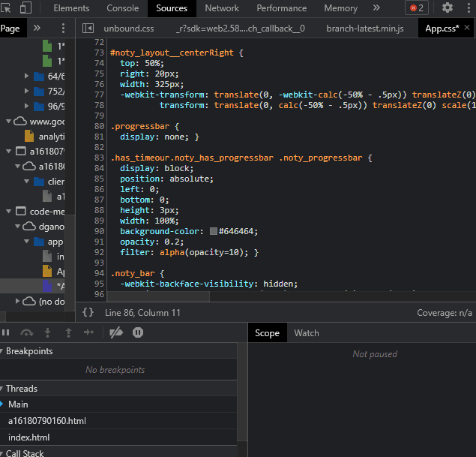Expand the Call Stack section
The height and width of the screenshot is (457, 476).
point(24,452)
